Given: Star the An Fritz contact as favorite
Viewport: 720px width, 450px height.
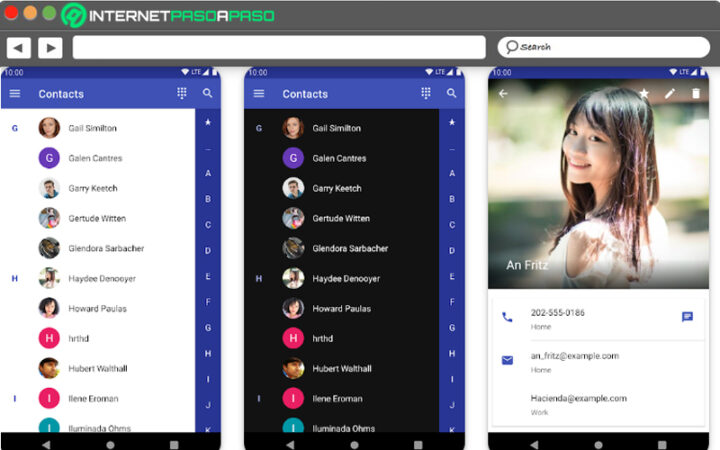Looking at the screenshot, I should 644,93.
